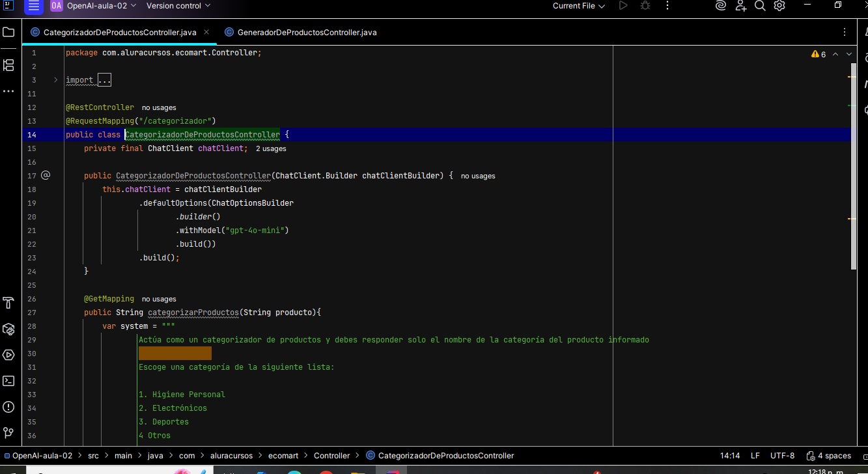
Task: Expand the folded import ellipsis placeholder
Action: (104, 80)
